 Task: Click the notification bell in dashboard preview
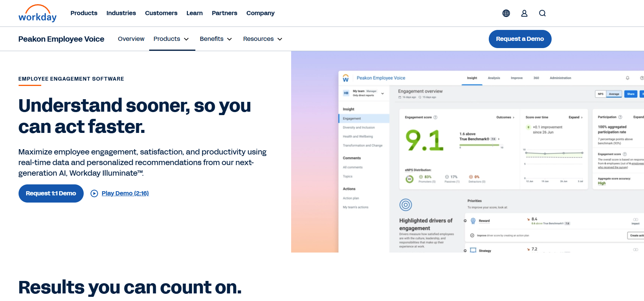pos(627,78)
